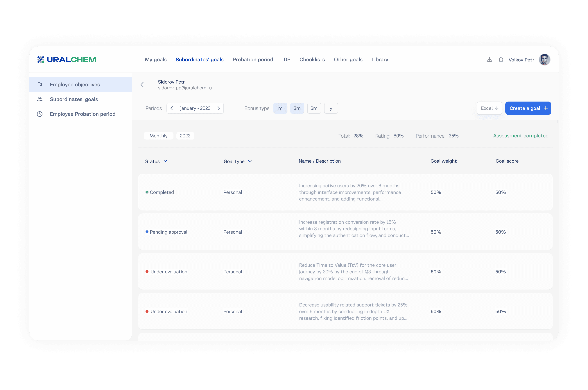Go to next period after January
The width and height of the screenshot is (588, 390).
219,108
